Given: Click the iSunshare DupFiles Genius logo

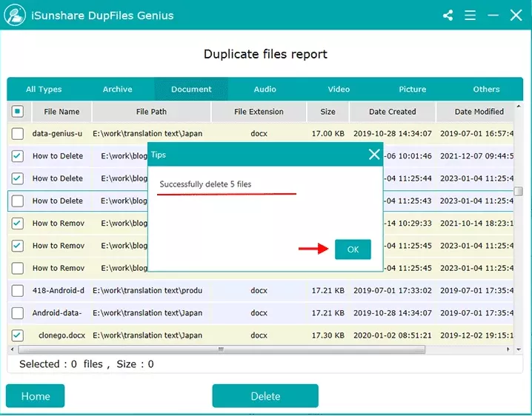Looking at the screenshot, I should [15, 15].
